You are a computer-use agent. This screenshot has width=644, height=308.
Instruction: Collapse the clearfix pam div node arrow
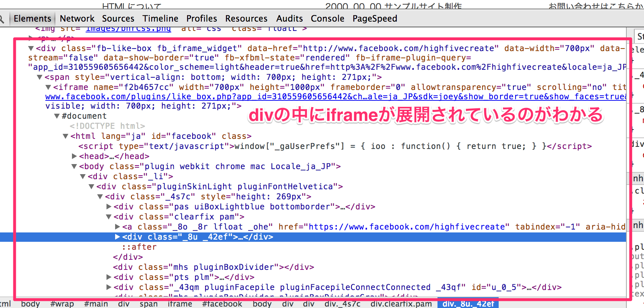[x=109, y=217]
